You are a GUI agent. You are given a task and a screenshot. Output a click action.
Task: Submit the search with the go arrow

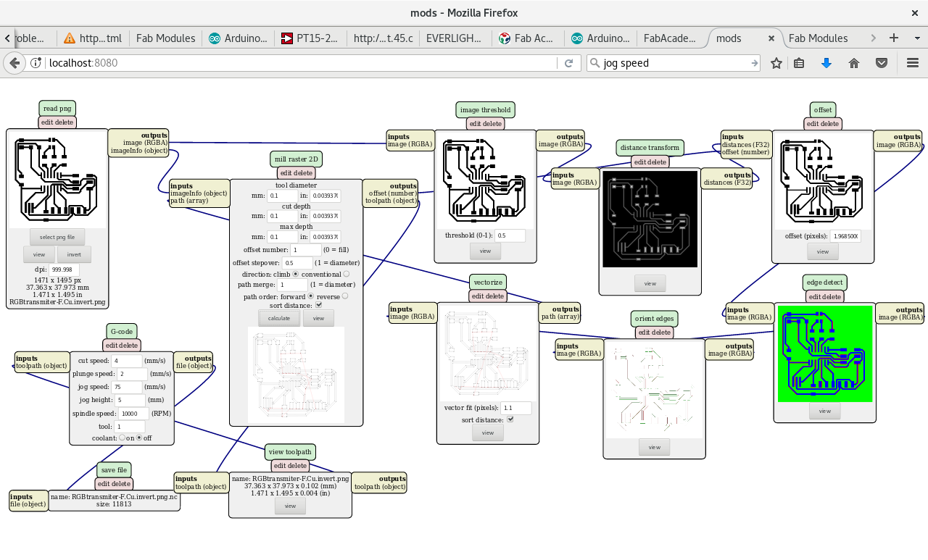[x=754, y=63]
